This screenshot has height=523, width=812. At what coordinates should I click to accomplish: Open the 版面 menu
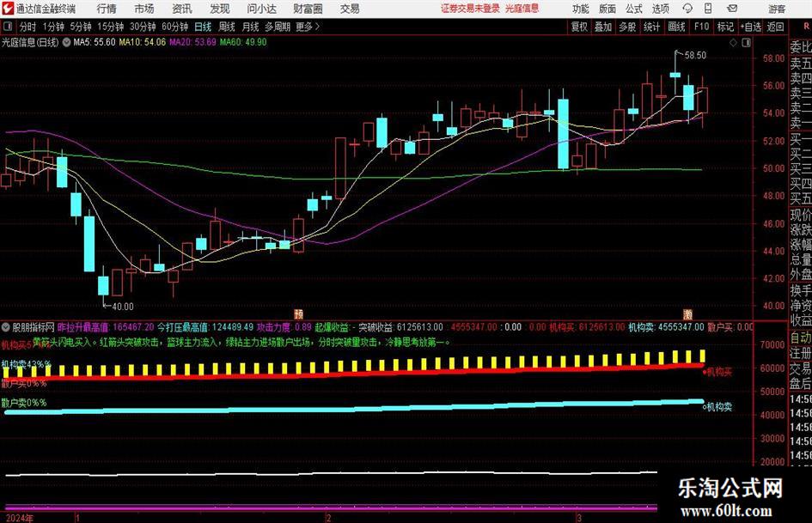tap(607, 9)
